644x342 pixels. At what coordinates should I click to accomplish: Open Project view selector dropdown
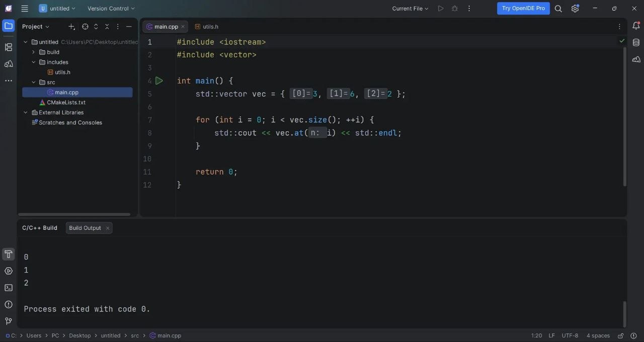click(36, 27)
